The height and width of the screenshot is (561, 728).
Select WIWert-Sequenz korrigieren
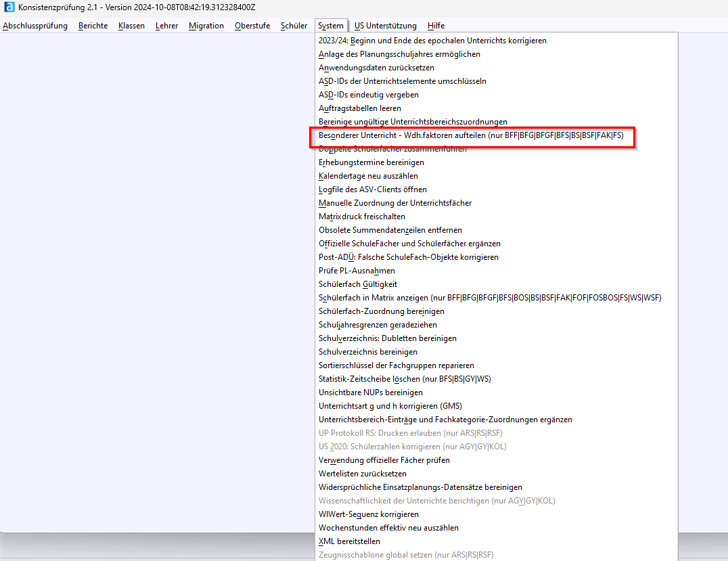497,514
